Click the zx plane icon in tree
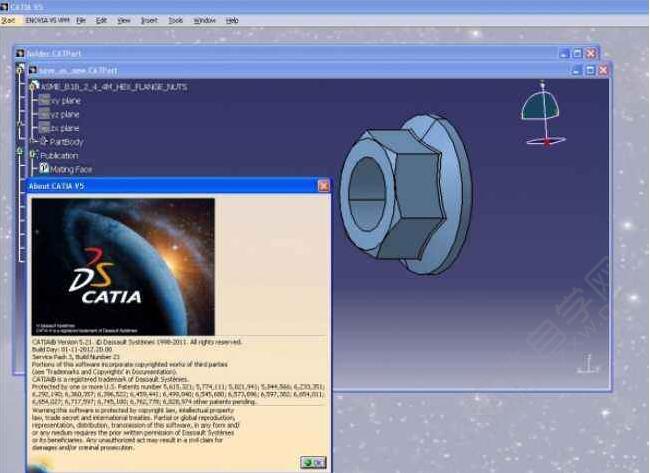This screenshot has width=650, height=473. click(x=44, y=128)
